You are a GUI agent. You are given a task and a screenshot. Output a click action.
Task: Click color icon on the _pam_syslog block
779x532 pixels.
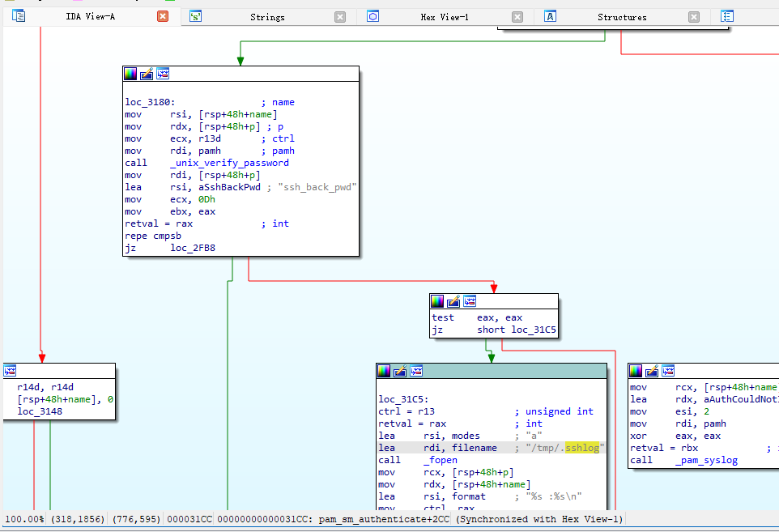(636, 371)
